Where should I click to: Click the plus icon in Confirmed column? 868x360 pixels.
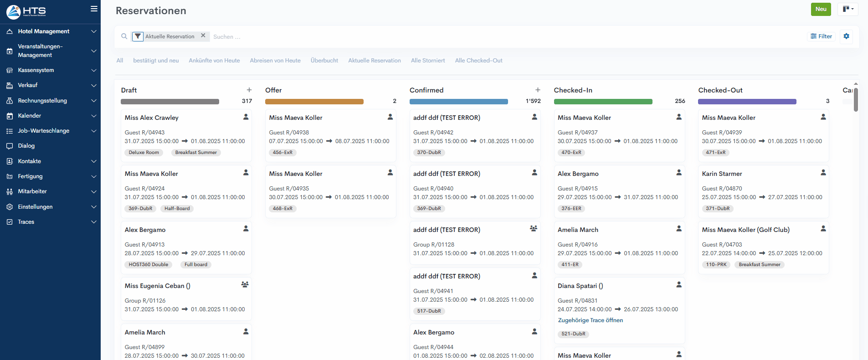click(538, 90)
